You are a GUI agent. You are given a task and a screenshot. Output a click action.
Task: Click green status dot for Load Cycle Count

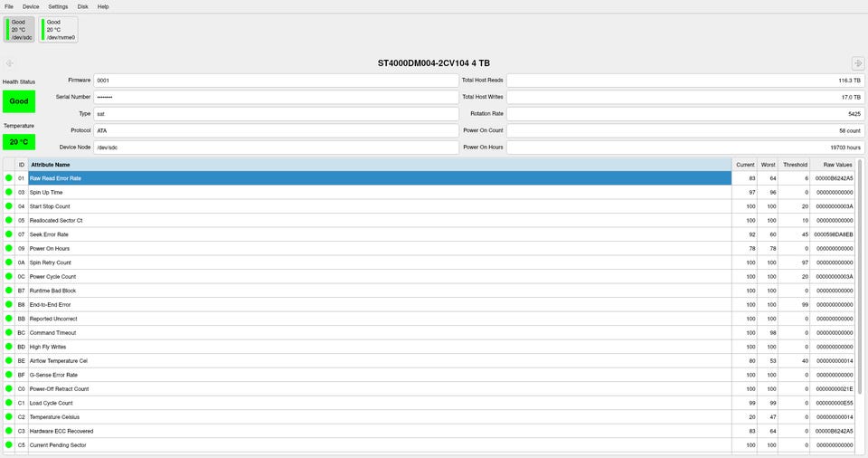coord(9,403)
